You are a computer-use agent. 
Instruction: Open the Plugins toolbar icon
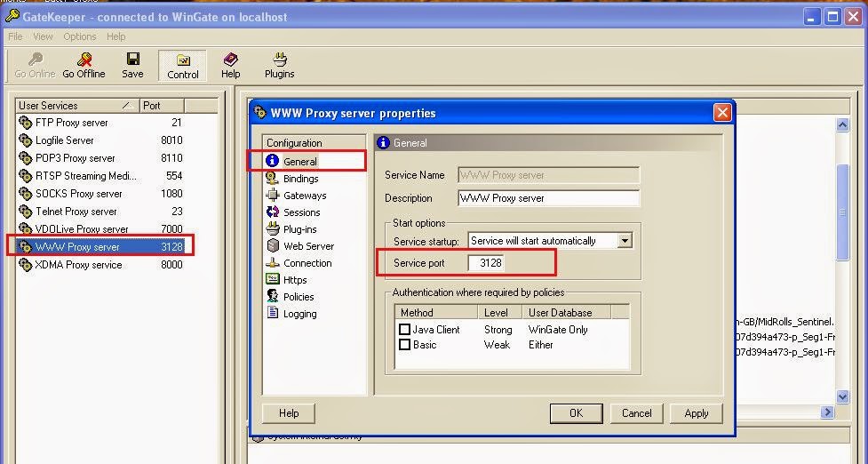[280, 60]
